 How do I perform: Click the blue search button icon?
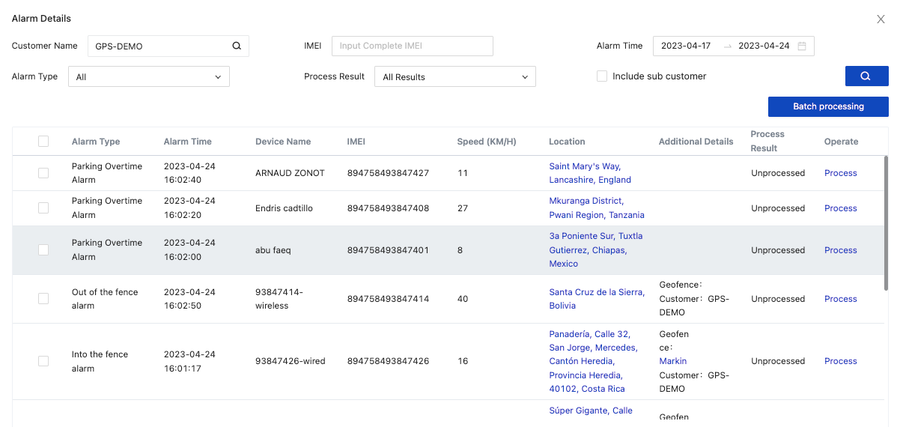pos(866,76)
